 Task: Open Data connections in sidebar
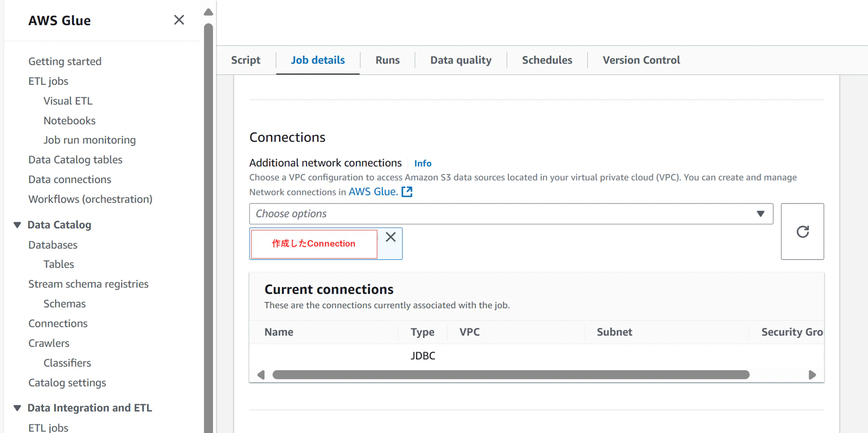70,179
